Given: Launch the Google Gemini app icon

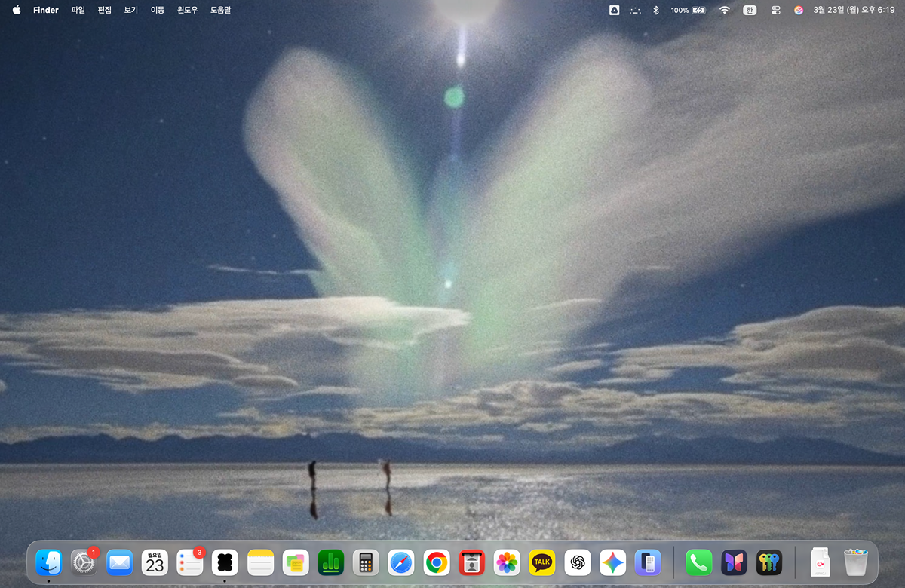Looking at the screenshot, I should coord(612,562).
